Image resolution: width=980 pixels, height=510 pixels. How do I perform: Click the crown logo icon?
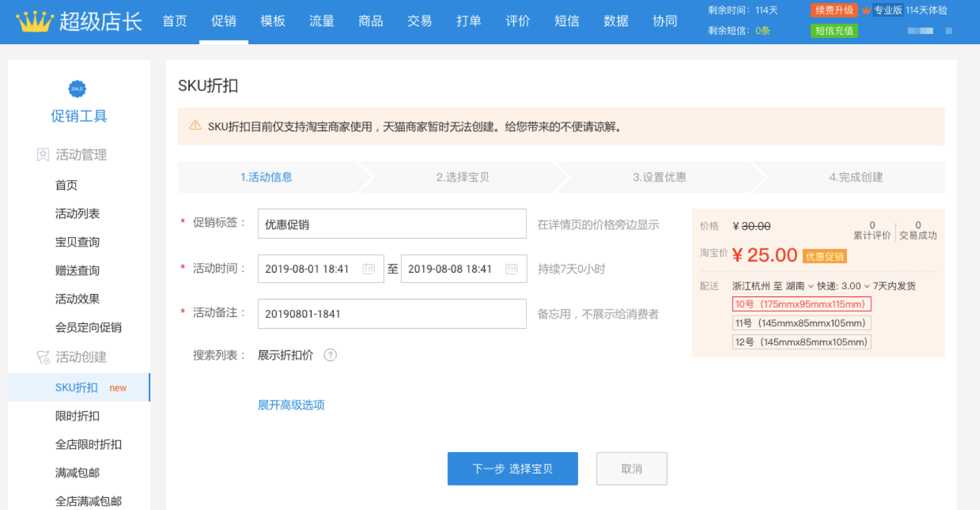pos(35,21)
